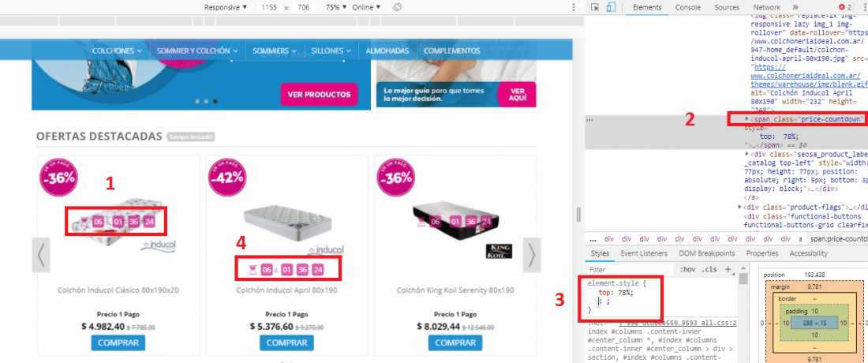This screenshot has width=868, height=363.
Task: Click the red error count icon
Action: pyautogui.click(x=842, y=7)
